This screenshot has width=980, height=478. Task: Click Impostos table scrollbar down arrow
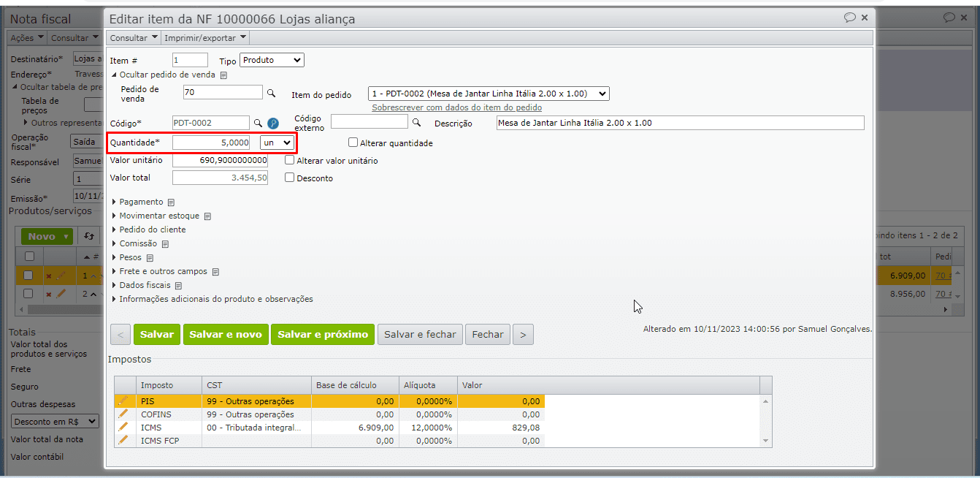point(766,441)
